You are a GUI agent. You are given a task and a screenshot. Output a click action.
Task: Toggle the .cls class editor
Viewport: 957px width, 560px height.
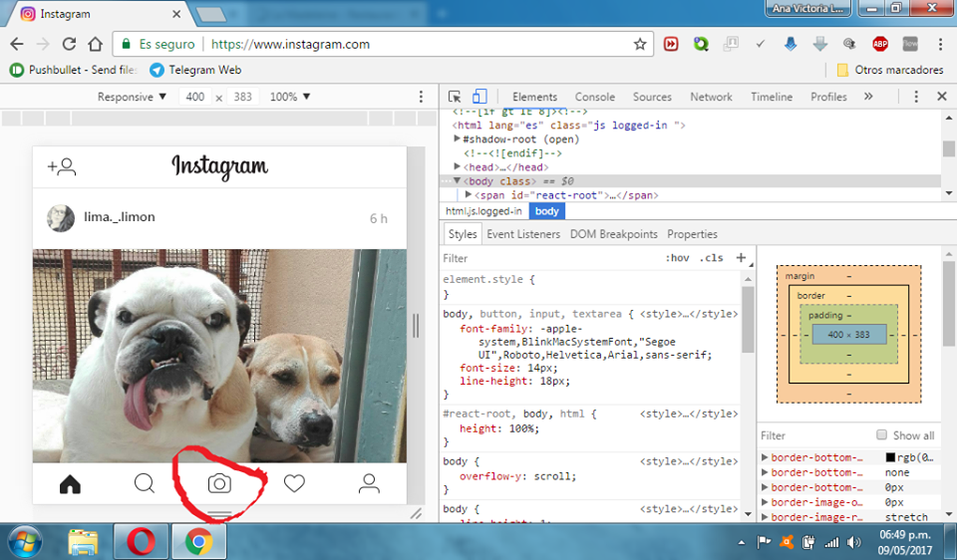711,258
